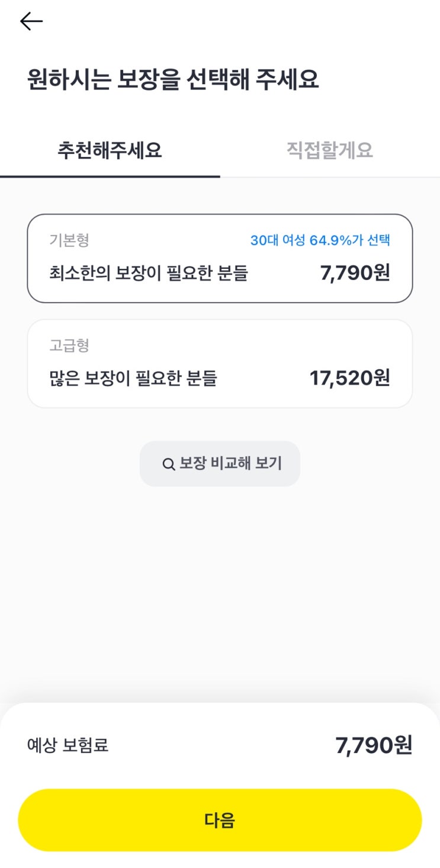Click the 7,790원 estimated premium total
Viewport: 440px width, 868px height.
(373, 745)
